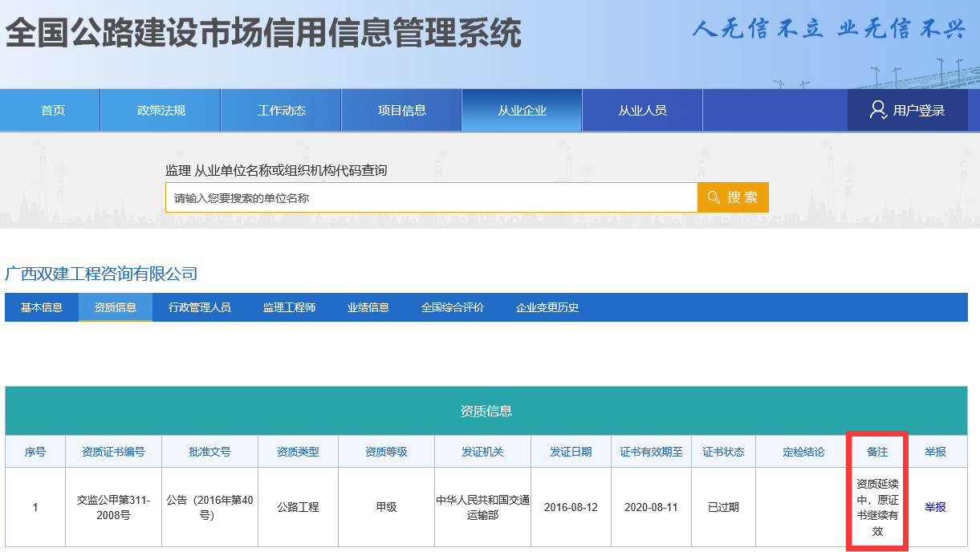Select the 从业企业 navigation tab
The image size is (980, 552).
point(523,111)
